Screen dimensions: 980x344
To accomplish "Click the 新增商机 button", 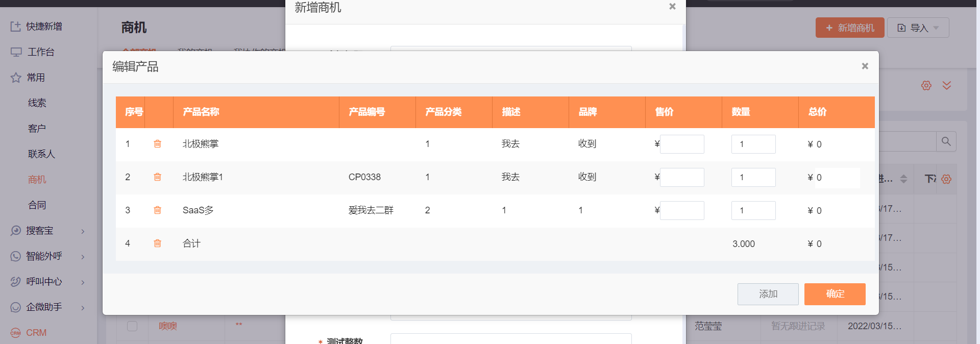I will coord(849,28).
